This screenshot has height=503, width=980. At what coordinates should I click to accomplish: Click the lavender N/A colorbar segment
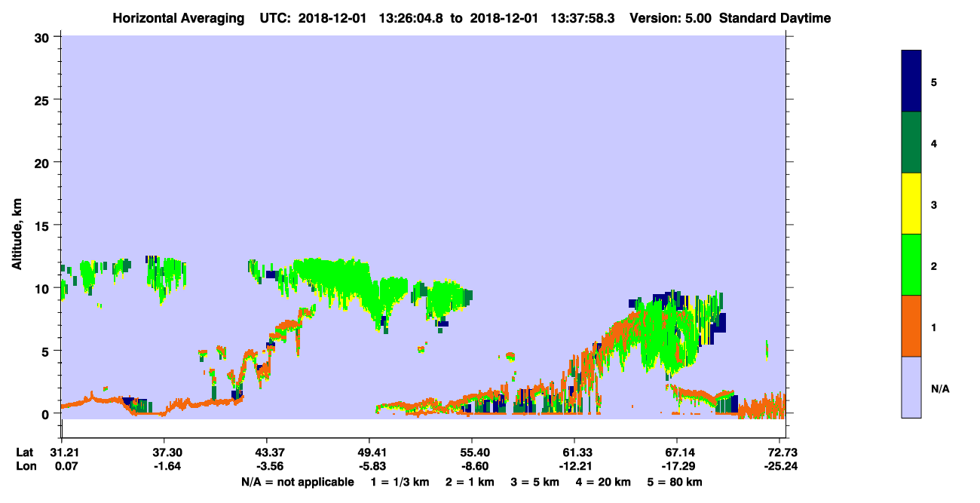[x=911, y=387]
